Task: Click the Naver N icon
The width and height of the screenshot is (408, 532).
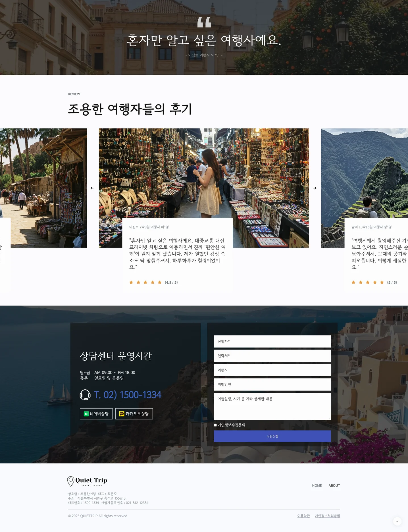Action: click(86, 414)
